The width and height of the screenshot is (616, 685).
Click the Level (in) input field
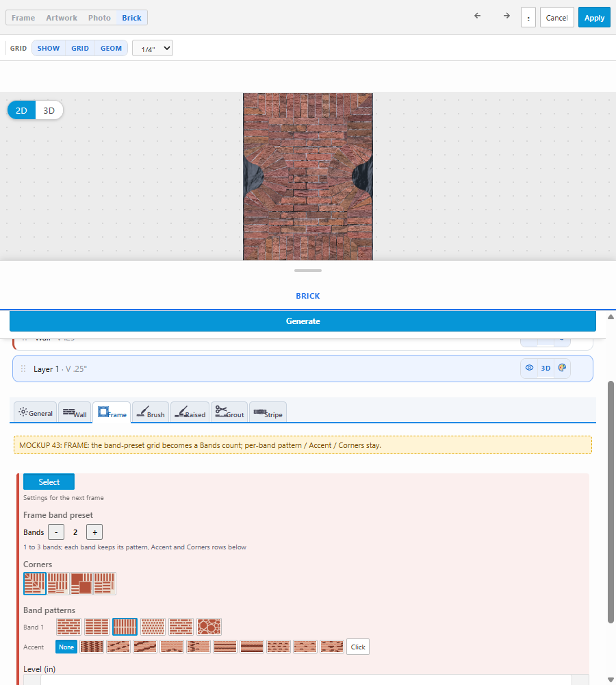(x=306, y=680)
